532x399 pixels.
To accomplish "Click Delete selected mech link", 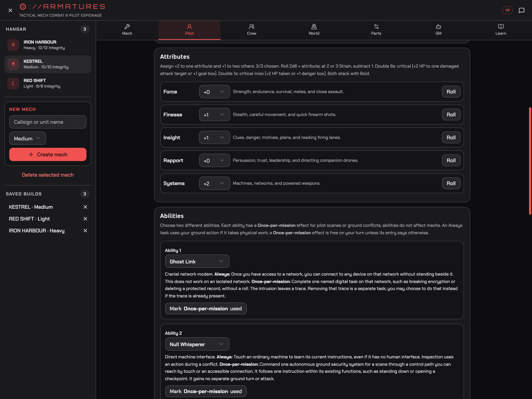I will point(48,175).
